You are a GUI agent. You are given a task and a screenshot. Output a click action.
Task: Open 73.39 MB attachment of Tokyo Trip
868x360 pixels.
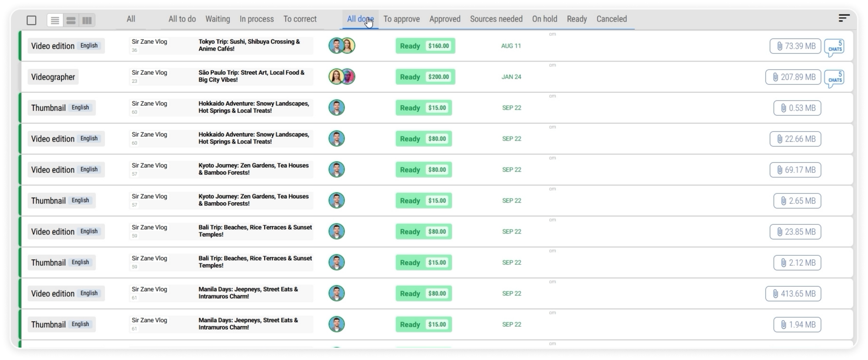795,46
